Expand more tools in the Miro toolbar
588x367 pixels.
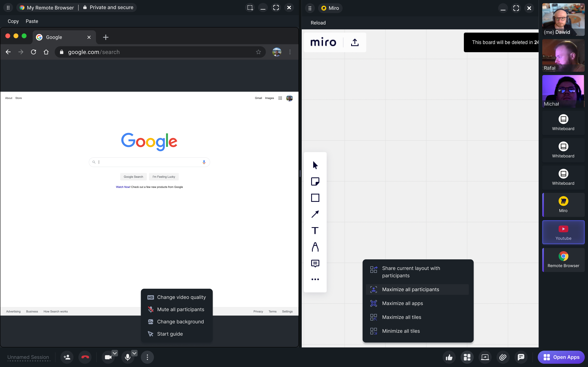coord(315,279)
